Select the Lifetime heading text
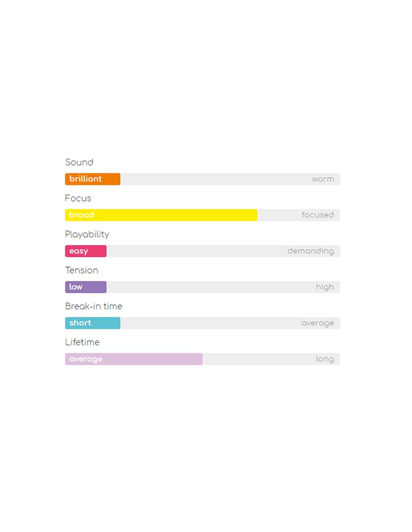412x532 pixels. click(82, 342)
